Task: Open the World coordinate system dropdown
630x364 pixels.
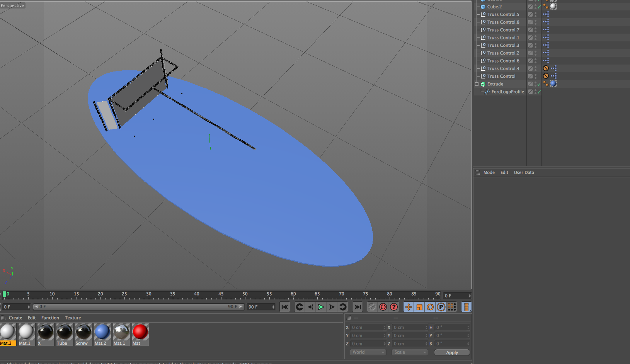Action: tap(368, 352)
